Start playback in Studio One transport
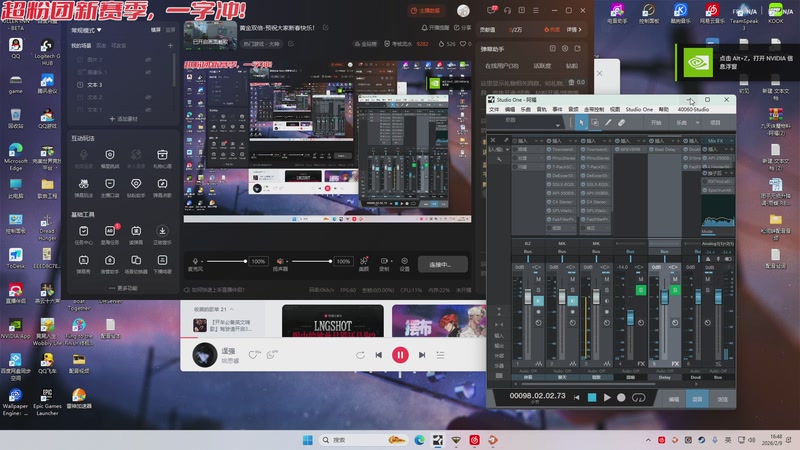Viewport: 800px width, 450px height. [607, 397]
